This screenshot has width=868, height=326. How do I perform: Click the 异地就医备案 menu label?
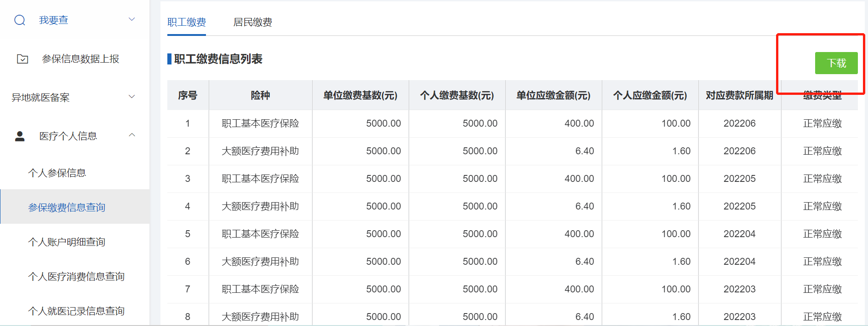40,98
